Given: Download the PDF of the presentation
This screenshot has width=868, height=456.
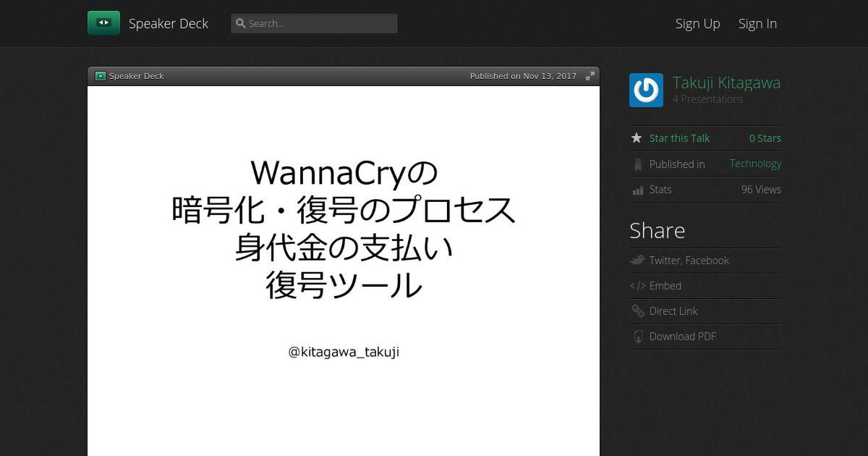Looking at the screenshot, I should (x=683, y=337).
